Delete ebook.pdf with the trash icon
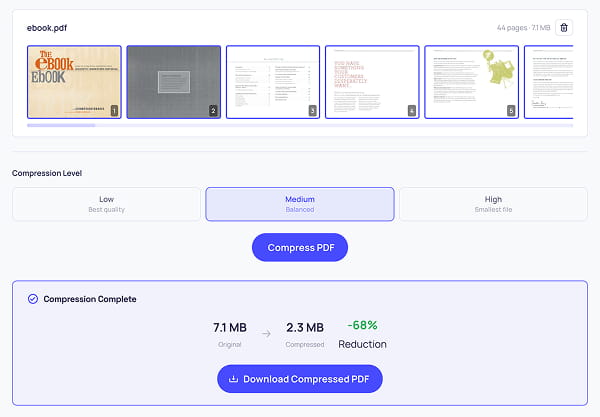Screen dimensions: 600x417 pyautogui.click(x=564, y=28)
